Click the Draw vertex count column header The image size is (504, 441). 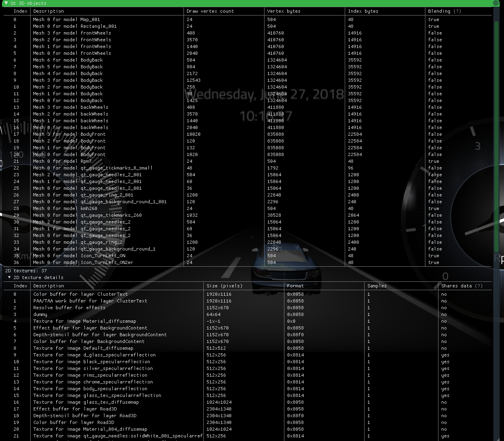(210, 11)
